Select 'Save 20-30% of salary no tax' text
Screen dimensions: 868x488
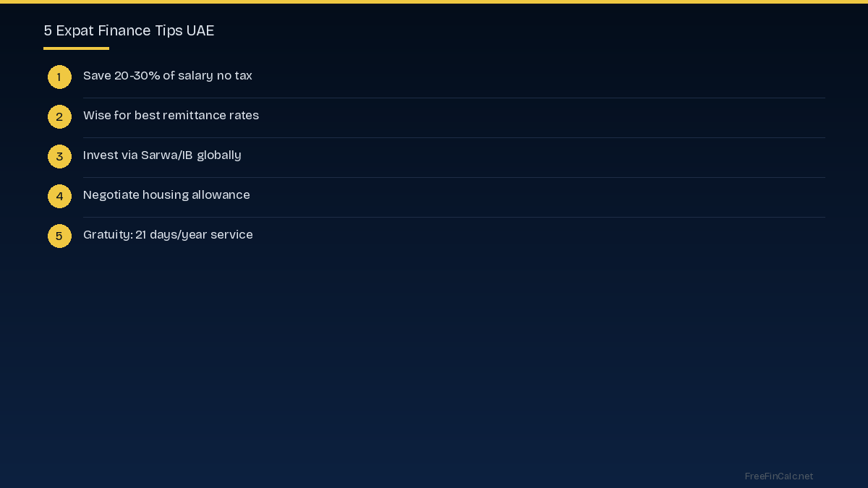(x=167, y=76)
